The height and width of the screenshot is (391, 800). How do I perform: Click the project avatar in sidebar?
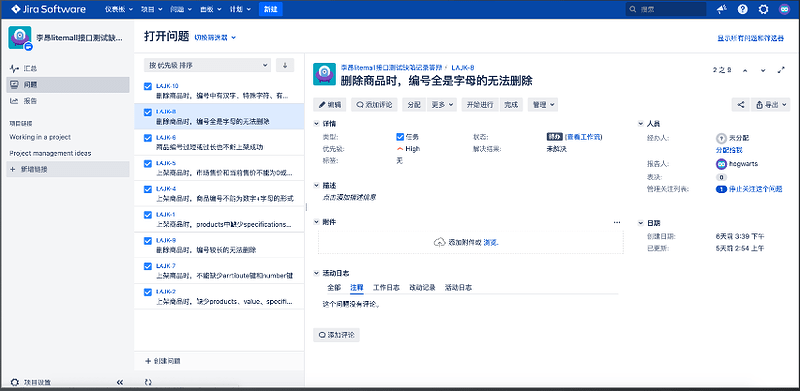click(20, 38)
